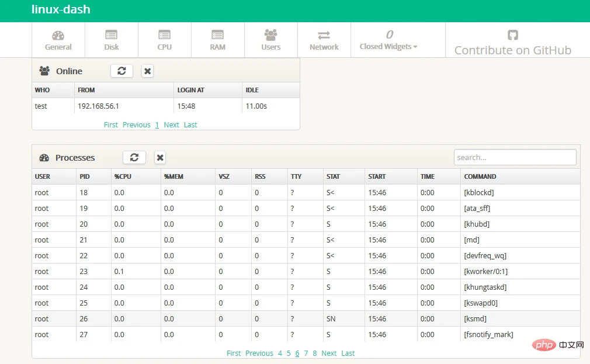This screenshot has height=364, width=590.
Task: Open page 5 of Processes
Action: click(x=289, y=353)
